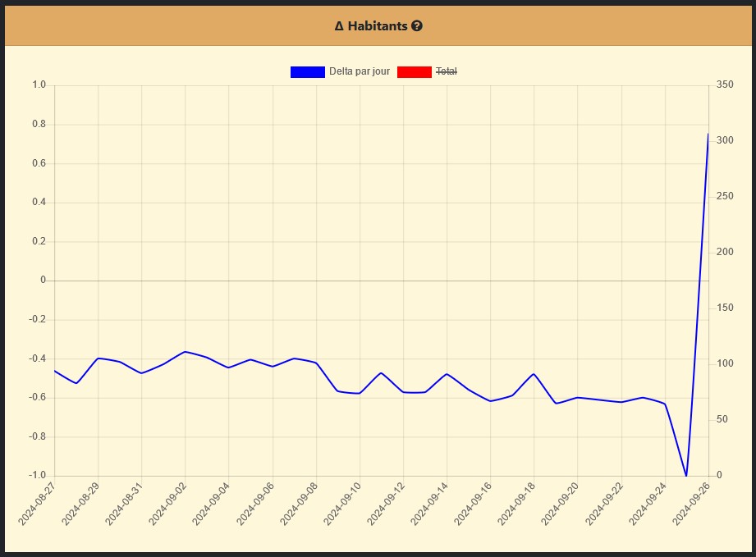Select the lowest data point at -1.0
Viewport: 756px width, 557px height.
tap(686, 476)
